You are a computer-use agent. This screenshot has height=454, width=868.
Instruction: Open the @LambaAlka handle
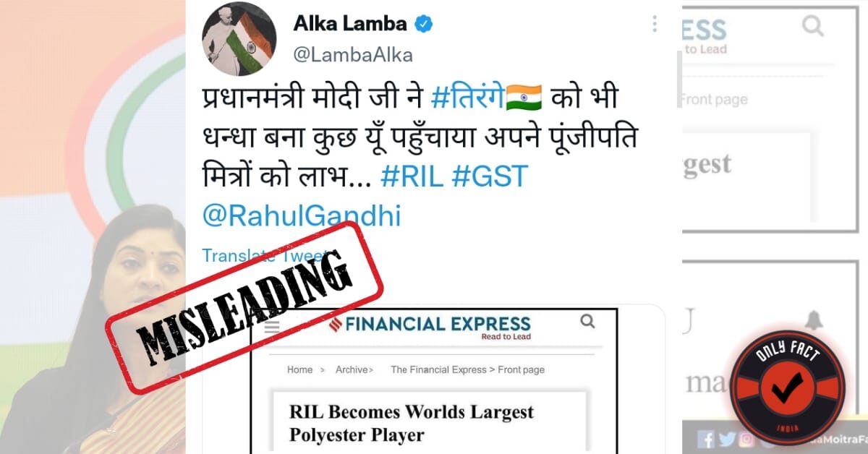(353, 55)
